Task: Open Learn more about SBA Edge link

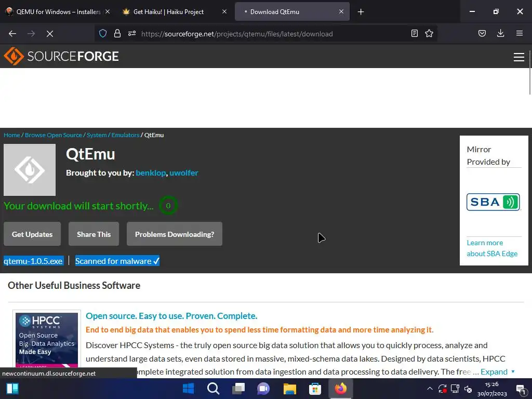Action: tap(492, 248)
